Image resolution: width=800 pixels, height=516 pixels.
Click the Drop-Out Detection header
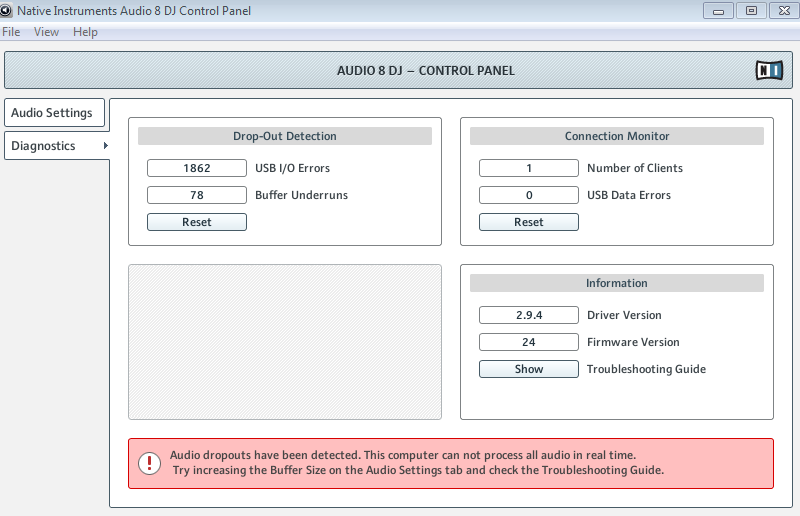[x=285, y=136]
